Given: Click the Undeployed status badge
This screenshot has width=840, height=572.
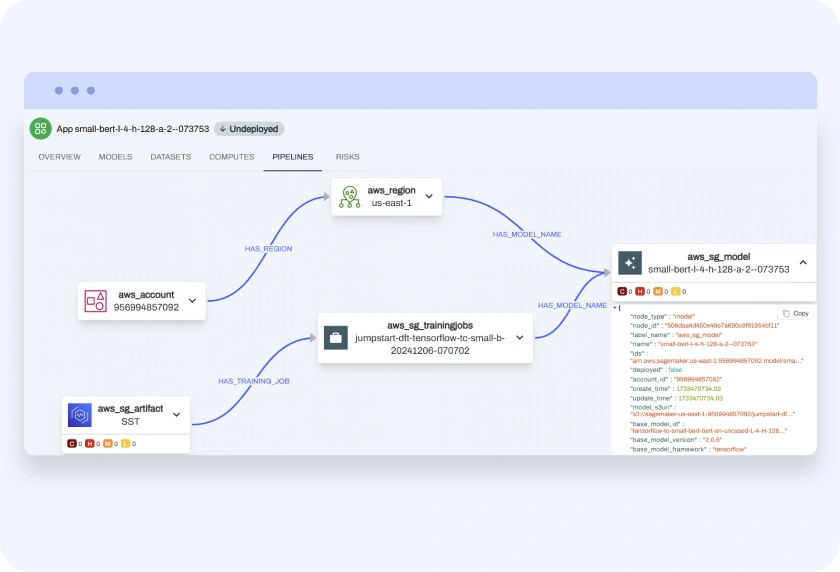Looking at the screenshot, I should tap(249, 129).
